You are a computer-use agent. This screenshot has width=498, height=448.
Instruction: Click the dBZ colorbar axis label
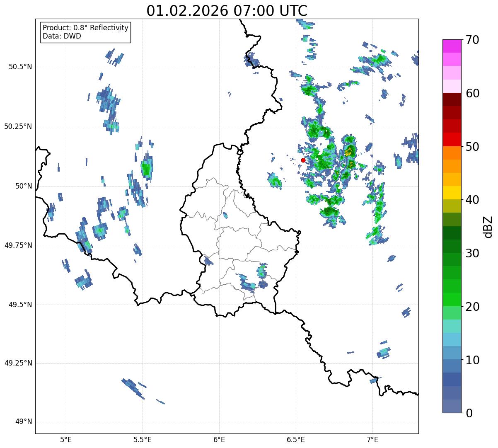click(x=488, y=226)
